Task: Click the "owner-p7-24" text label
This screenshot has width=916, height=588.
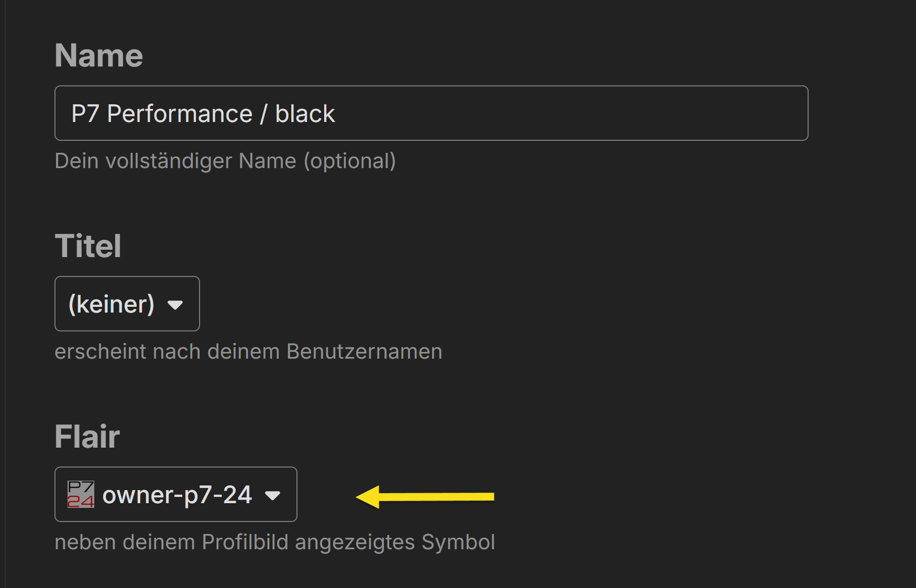Action: [177, 495]
